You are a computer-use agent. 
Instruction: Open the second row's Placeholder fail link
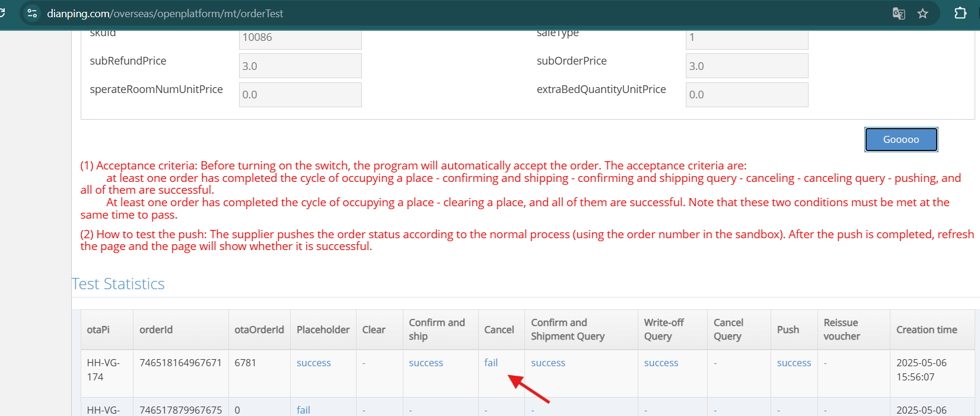pos(303,409)
